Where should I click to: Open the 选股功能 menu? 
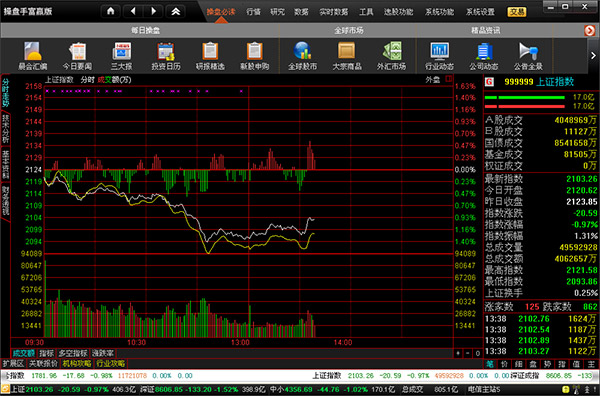(x=398, y=12)
